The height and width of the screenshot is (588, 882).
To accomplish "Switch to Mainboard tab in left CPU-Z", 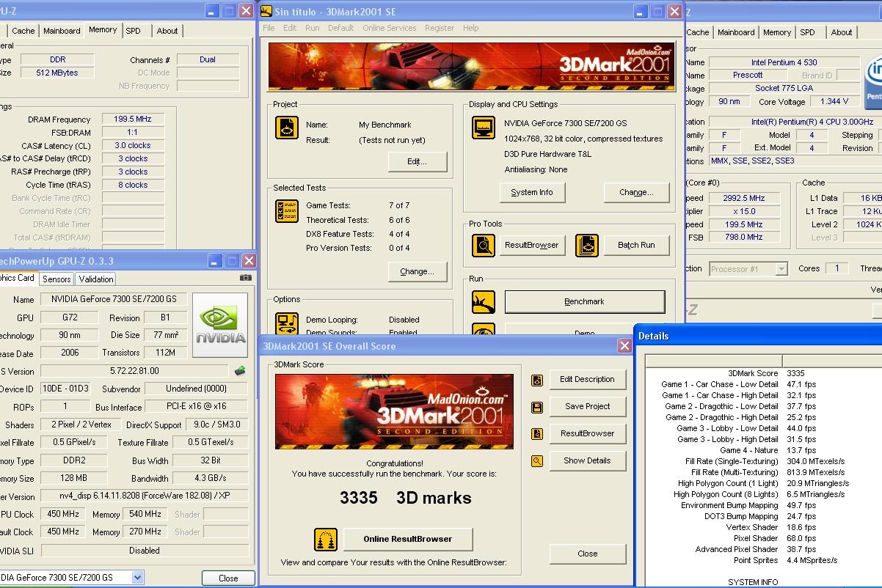I will pos(62,31).
